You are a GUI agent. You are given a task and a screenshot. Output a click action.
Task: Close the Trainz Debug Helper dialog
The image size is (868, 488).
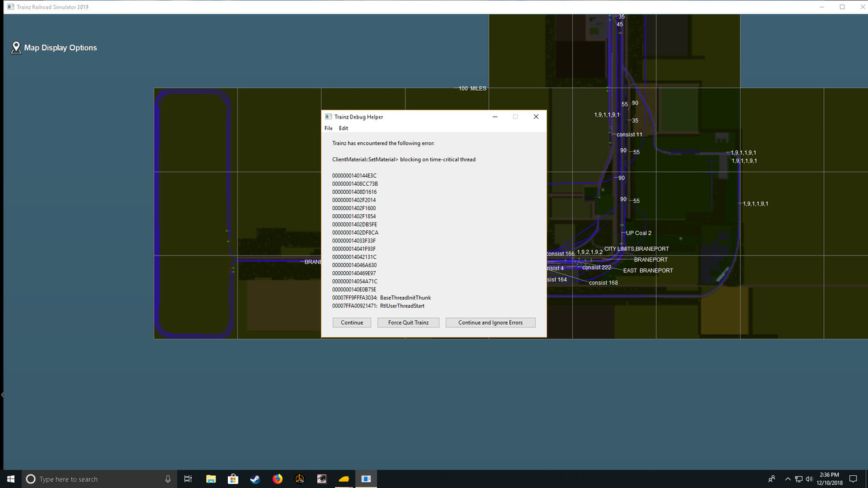[536, 117]
